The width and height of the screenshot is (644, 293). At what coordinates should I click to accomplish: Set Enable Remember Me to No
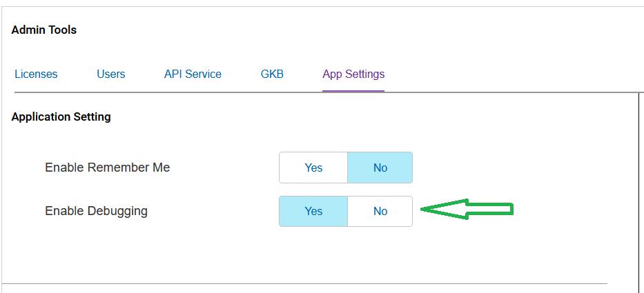coord(380,168)
